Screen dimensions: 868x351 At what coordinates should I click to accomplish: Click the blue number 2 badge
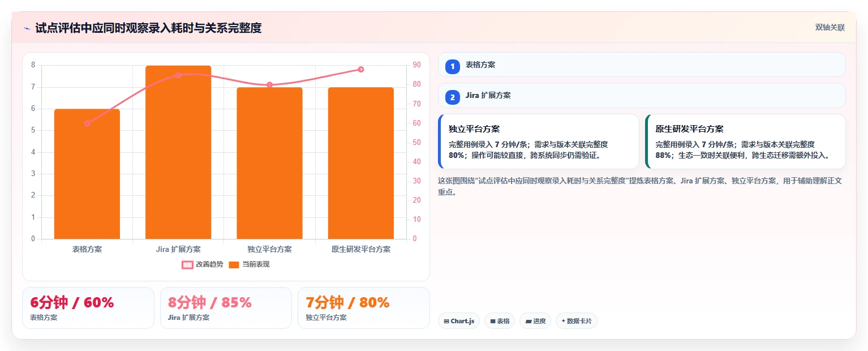pyautogui.click(x=452, y=97)
